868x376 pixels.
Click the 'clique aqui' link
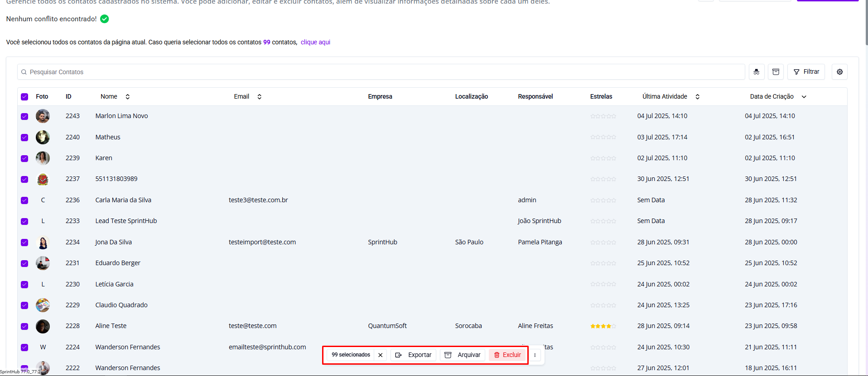(x=315, y=42)
